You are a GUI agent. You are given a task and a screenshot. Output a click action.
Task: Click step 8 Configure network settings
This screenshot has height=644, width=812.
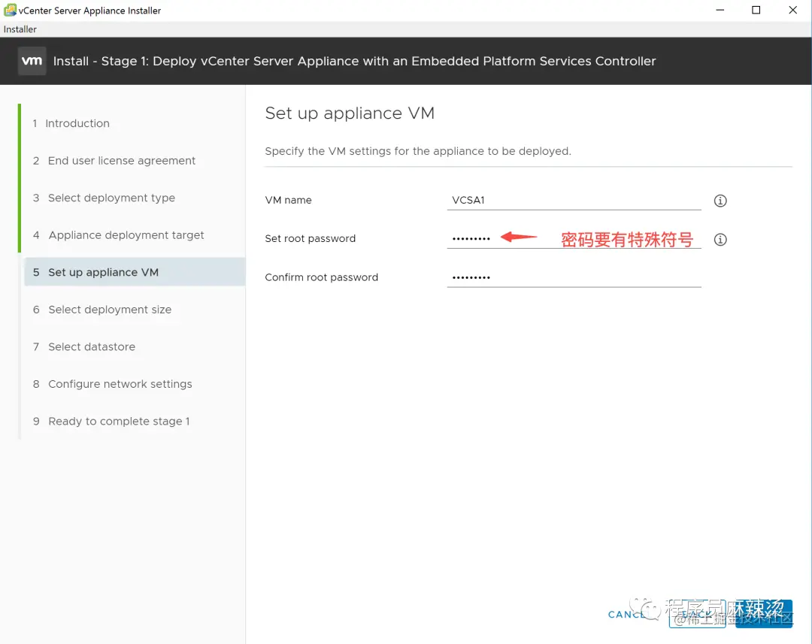point(112,384)
